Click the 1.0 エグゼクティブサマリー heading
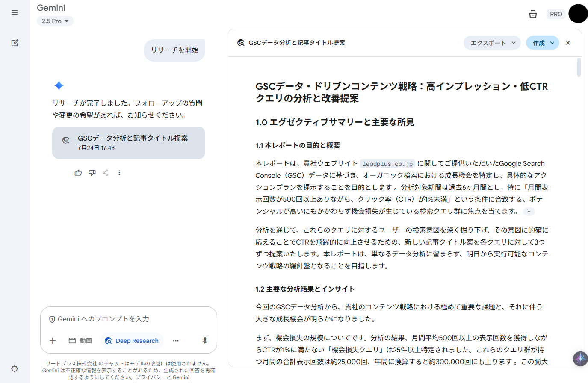Viewport: 588px width, 383px height. [334, 122]
